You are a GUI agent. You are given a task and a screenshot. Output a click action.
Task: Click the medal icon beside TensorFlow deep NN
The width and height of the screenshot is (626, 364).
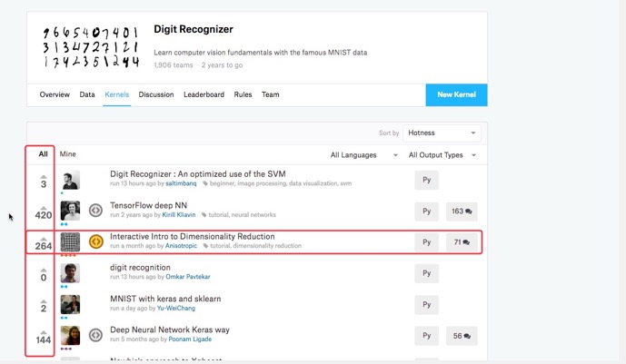[95, 212]
